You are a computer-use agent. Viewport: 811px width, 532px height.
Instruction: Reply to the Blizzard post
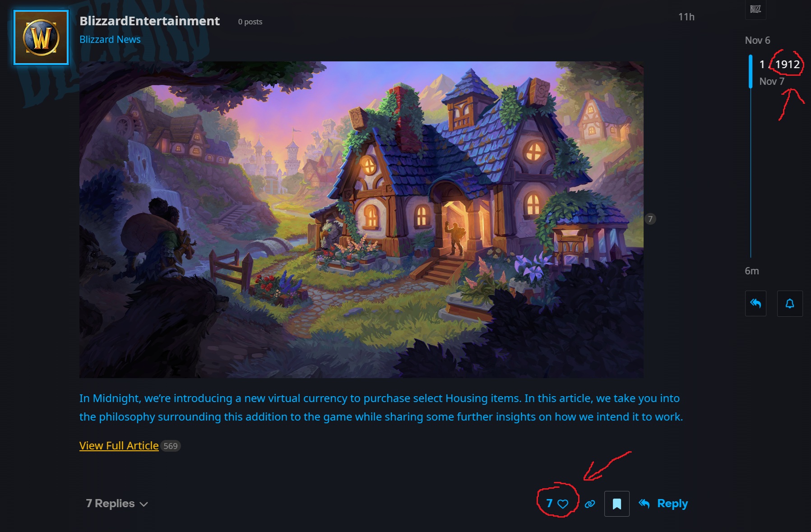pos(663,504)
